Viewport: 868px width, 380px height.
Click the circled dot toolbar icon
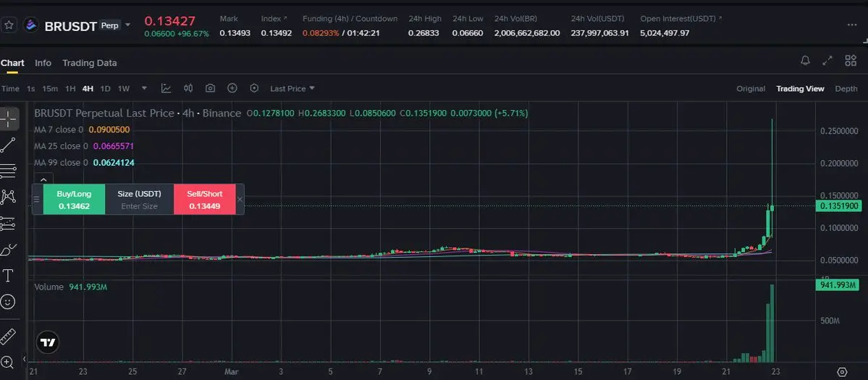click(x=254, y=88)
